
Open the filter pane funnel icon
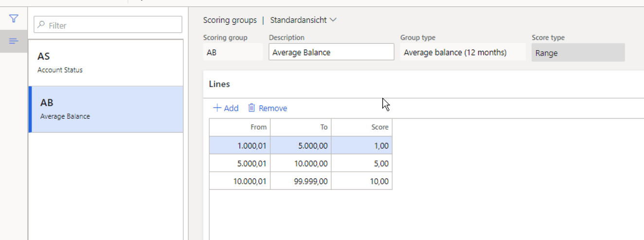(x=14, y=19)
